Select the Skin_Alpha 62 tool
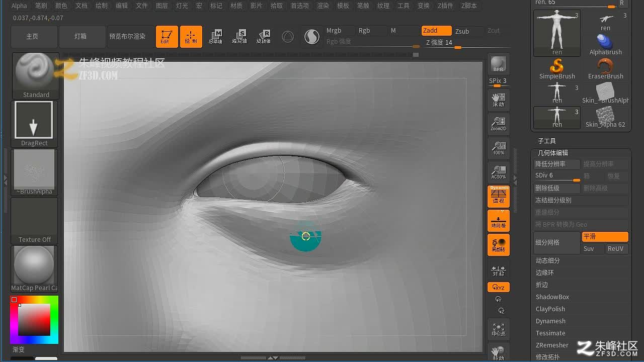The height and width of the screenshot is (362, 644). pos(606,117)
